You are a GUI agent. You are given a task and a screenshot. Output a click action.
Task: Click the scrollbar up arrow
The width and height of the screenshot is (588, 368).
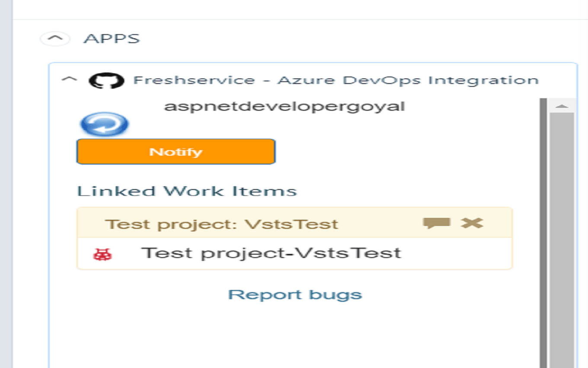click(x=562, y=106)
